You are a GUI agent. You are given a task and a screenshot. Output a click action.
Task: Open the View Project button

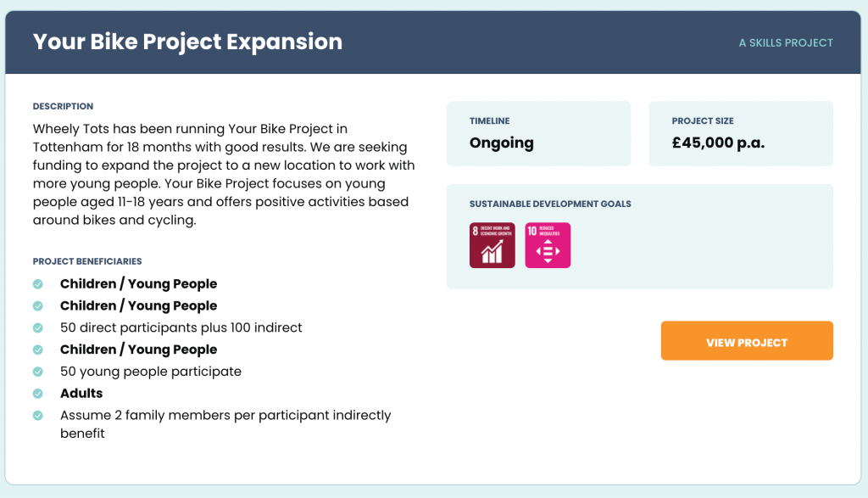tap(747, 341)
